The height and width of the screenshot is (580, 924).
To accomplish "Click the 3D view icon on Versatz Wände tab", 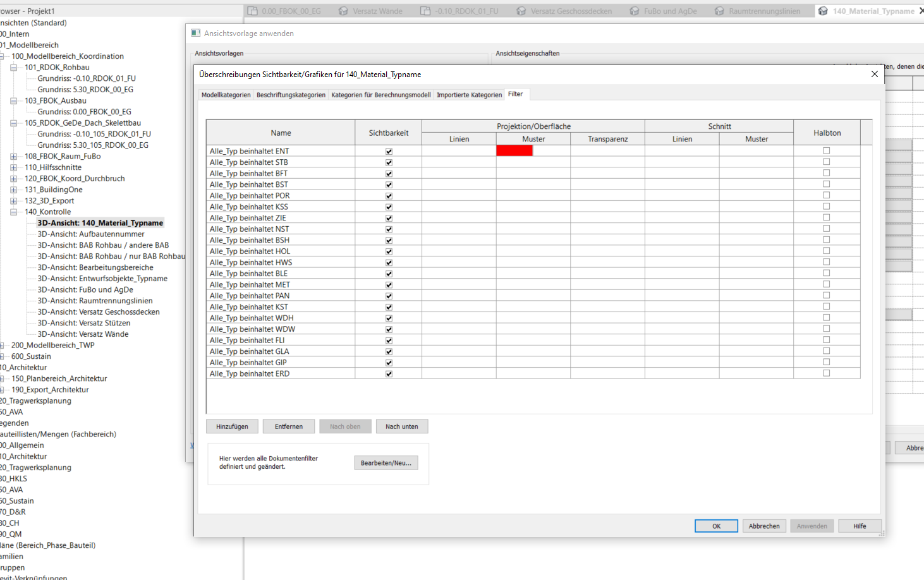I will pyautogui.click(x=343, y=11).
